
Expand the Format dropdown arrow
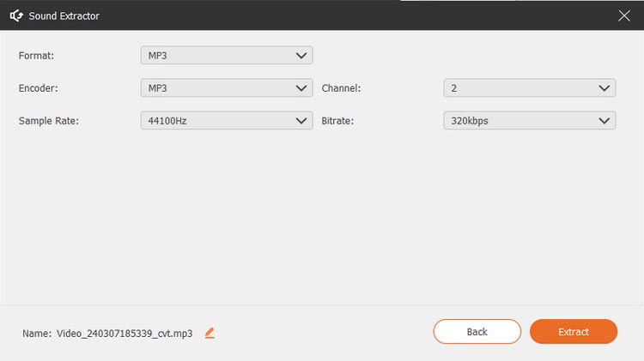tap(301, 56)
